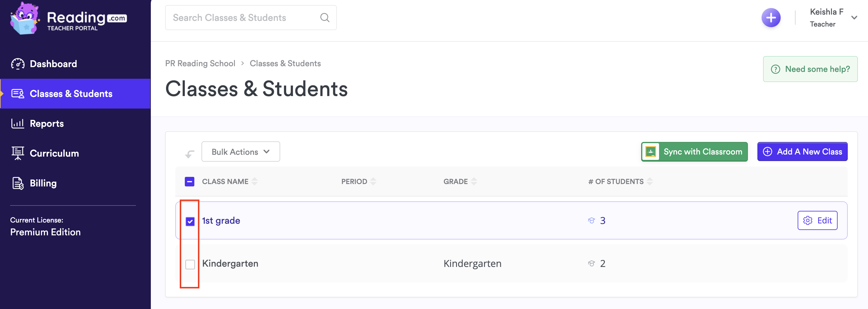Open Curriculum in the sidebar
868x309 pixels.
[54, 153]
